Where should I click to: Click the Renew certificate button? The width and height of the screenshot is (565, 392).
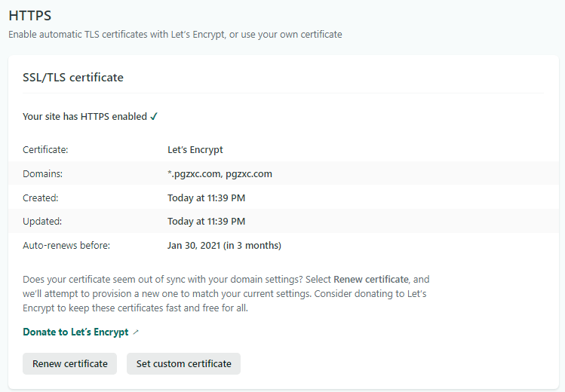click(x=69, y=363)
